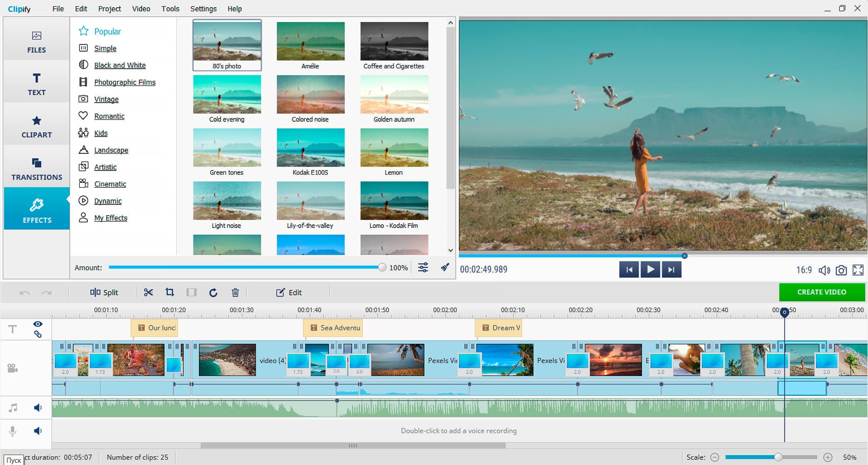Image resolution: width=868 pixels, height=465 pixels.
Task: Take a snapshot with camera icon
Action: 841,270
